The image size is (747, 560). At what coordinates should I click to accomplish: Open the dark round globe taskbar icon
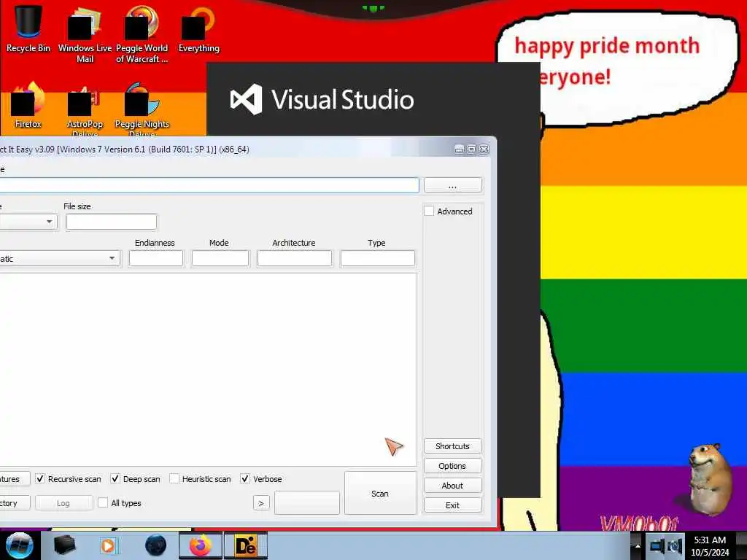click(155, 545)
